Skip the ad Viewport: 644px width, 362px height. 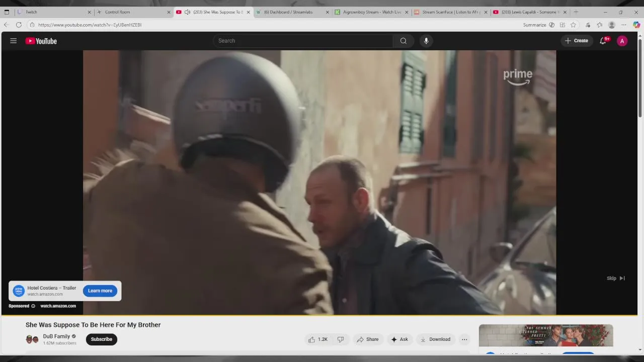point(616,278)
